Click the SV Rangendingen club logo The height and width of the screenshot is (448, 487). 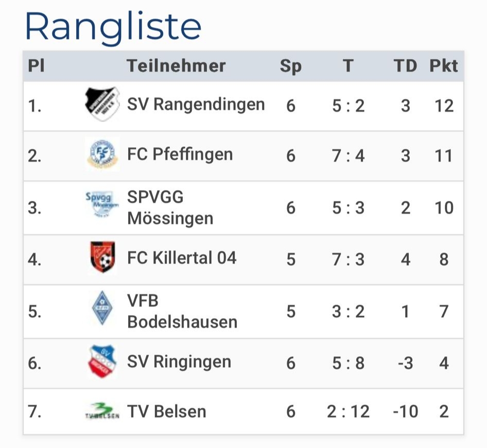tap(102, 104)
